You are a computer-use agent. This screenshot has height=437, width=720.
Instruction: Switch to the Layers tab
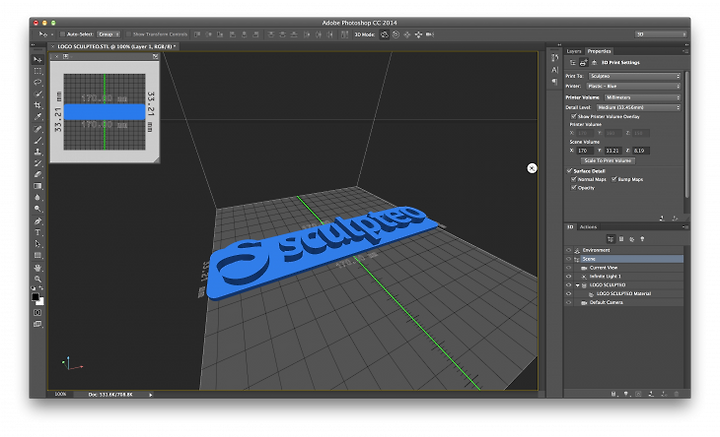tap(574, 51)
